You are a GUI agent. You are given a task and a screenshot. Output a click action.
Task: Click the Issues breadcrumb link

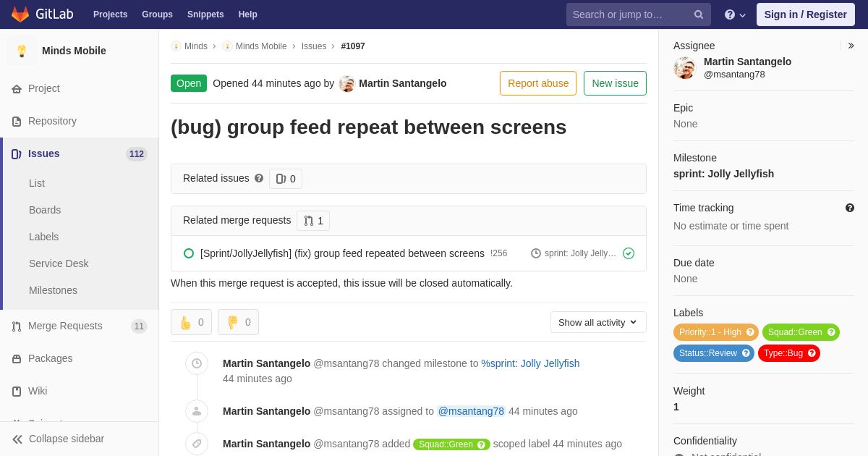tap(314, 46)
